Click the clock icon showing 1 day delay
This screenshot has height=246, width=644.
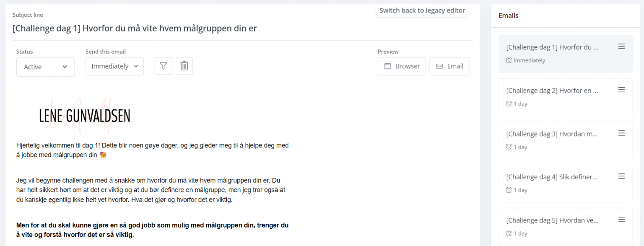point(508,103)
